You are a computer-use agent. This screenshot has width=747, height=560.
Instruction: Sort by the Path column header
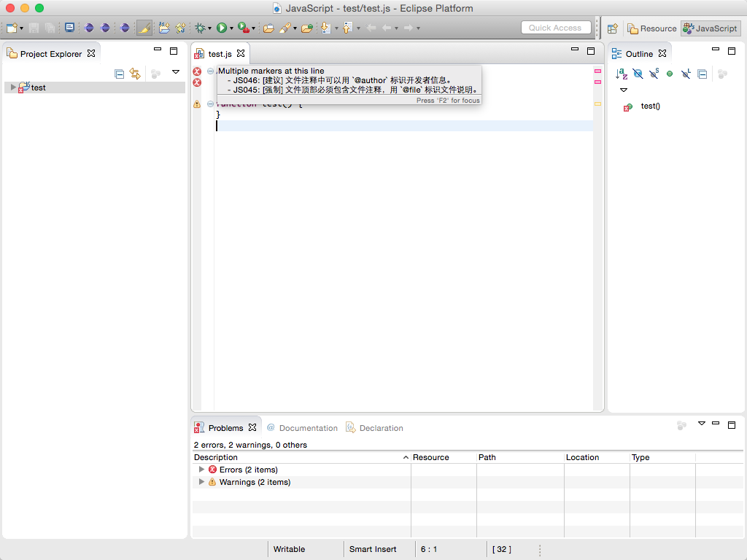[520, 457]
